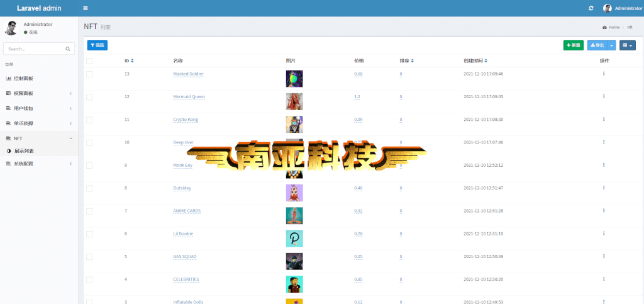Open row actions for Deep river
644x304 pixels.
coord(604,142)
